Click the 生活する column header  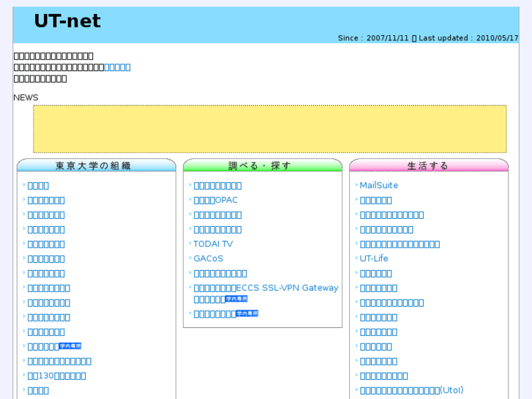[429, 165]
